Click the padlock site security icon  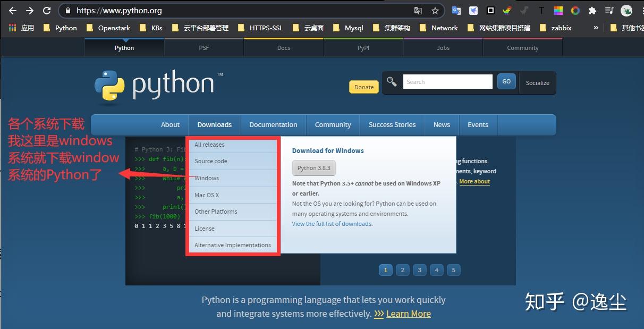click(x=67, y=11)
